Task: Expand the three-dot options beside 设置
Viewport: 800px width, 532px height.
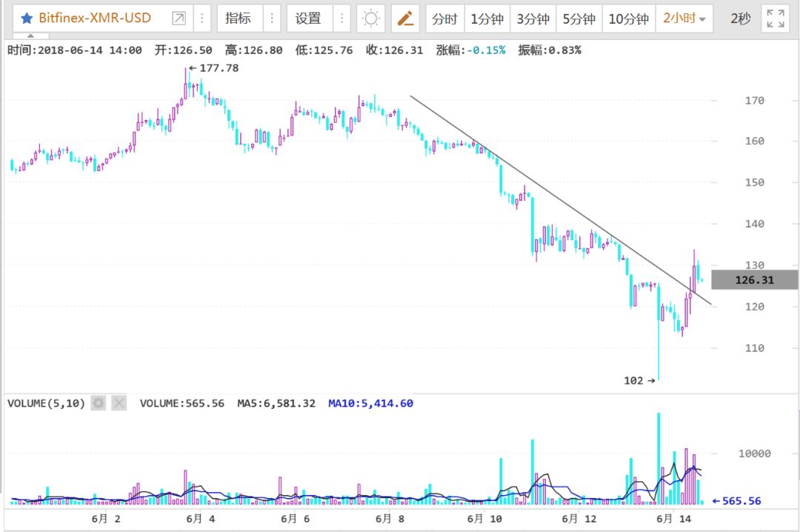Action: [341, 19]
